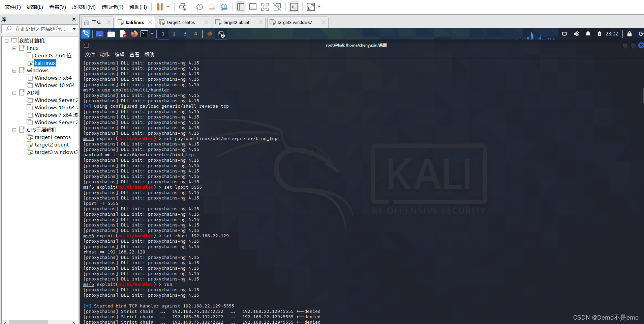The height and width of the screenshot is (324, 644).
Task: Switch to Kali workspace 3
Action: coord(185,34)
